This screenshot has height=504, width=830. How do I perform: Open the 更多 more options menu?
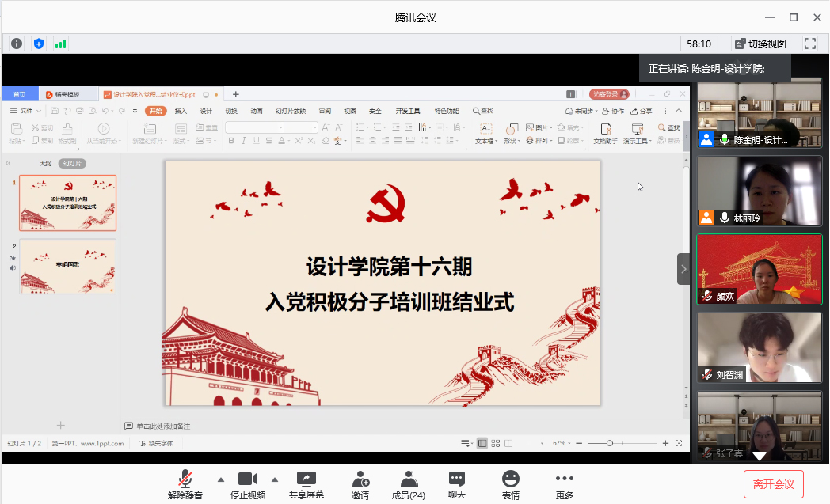point(564,484)
